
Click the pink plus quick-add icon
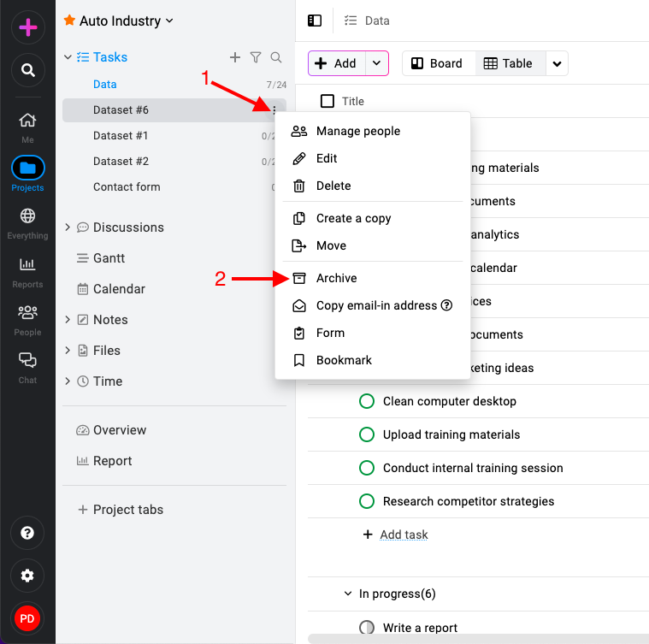pos(27,27)
